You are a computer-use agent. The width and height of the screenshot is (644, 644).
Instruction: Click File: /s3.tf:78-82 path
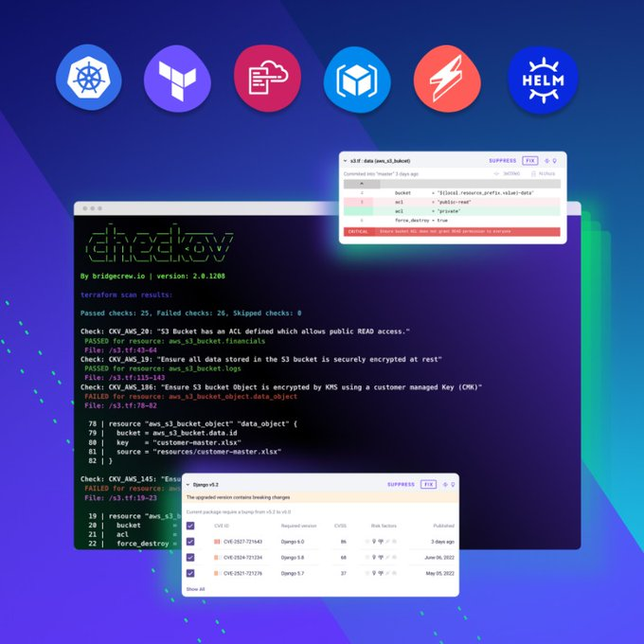click(x=121, y=405)
